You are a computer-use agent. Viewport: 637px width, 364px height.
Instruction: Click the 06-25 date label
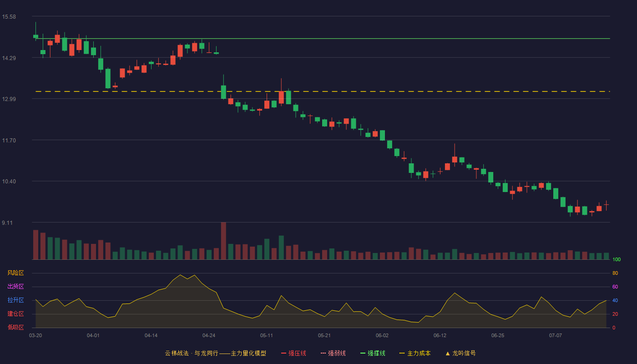pos(498,335)
